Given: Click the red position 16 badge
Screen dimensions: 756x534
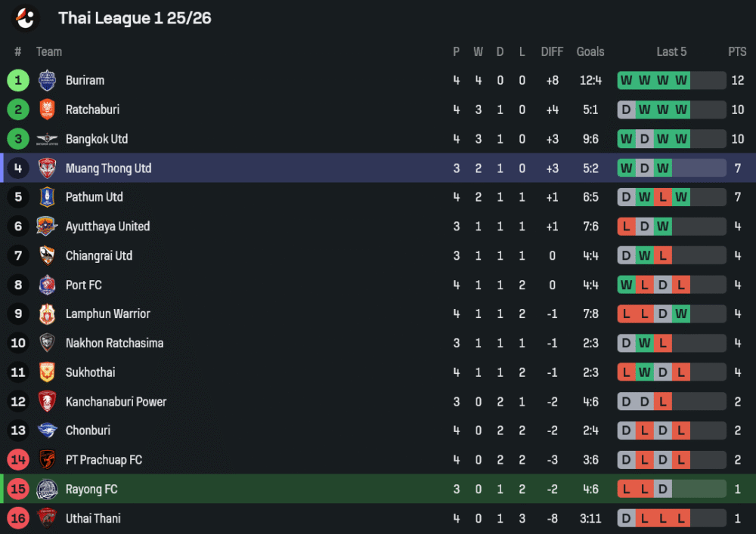Looking at the screenshot, I should (x=18, y=518).
